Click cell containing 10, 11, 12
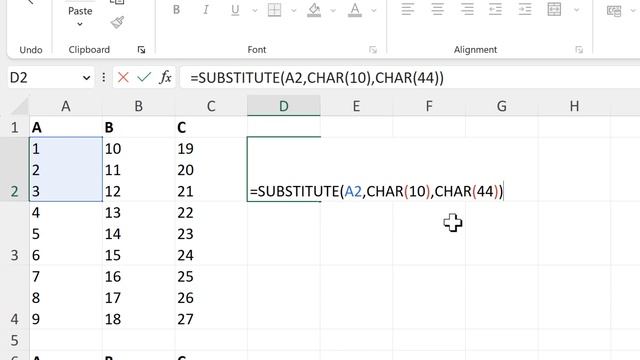This screenshot has height=360, width=640. (x=138, y=169)
